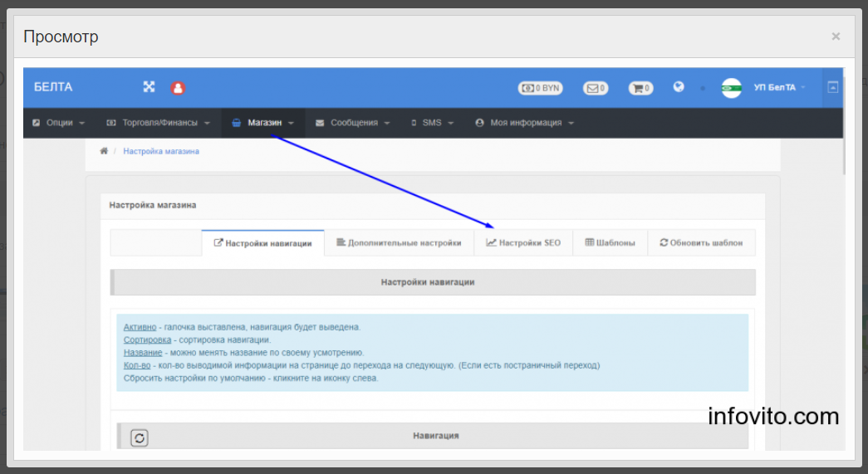868x474 pixels.
Task: Click the Обновить шаблон tab
Action: 701,242
